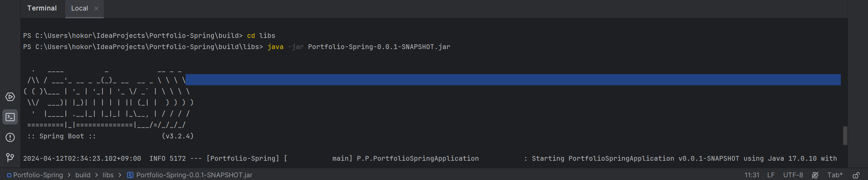
Task: Click the jar file icon in breadcrumbs
Action: pos(130,175)
